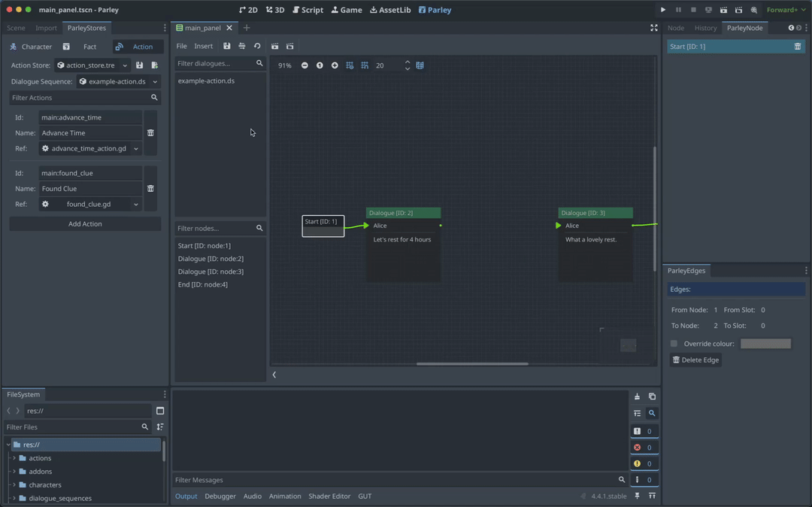Zoom in on the dialogue graph
The height and width of the screenshot is (507, 812).
[335, 65]
